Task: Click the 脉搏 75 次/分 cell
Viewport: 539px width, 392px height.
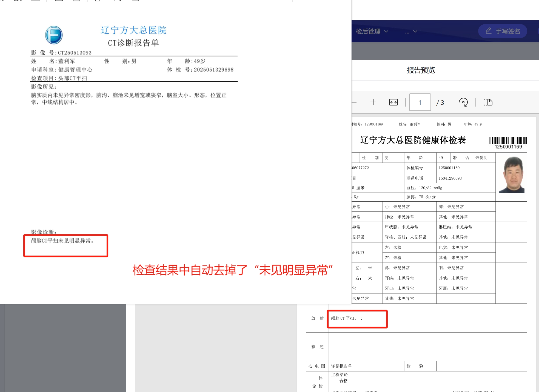Action: pos(450,197)
